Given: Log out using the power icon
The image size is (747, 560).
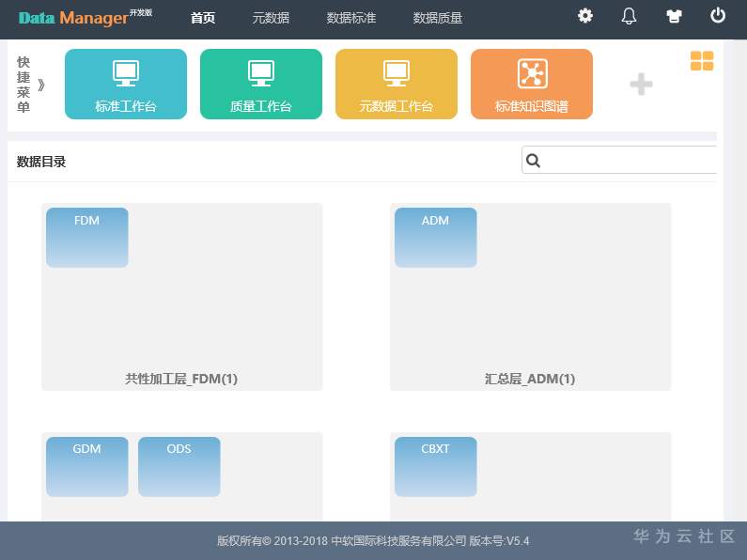Looking at the screenshot, I should (718, 16).
